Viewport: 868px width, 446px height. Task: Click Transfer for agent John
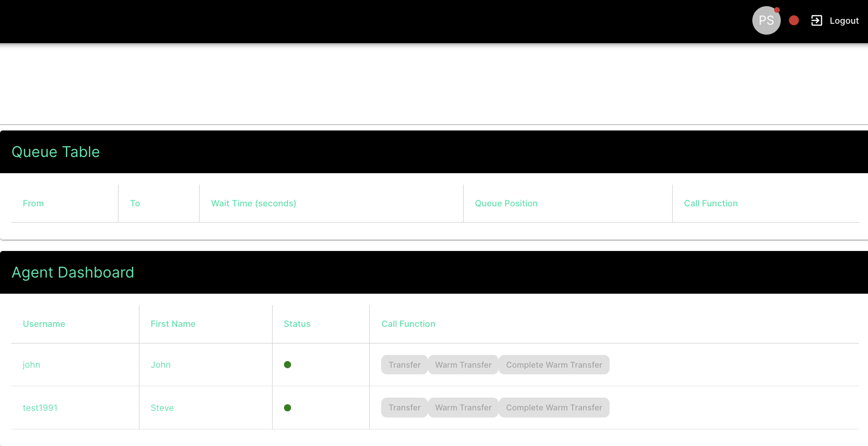404,364
